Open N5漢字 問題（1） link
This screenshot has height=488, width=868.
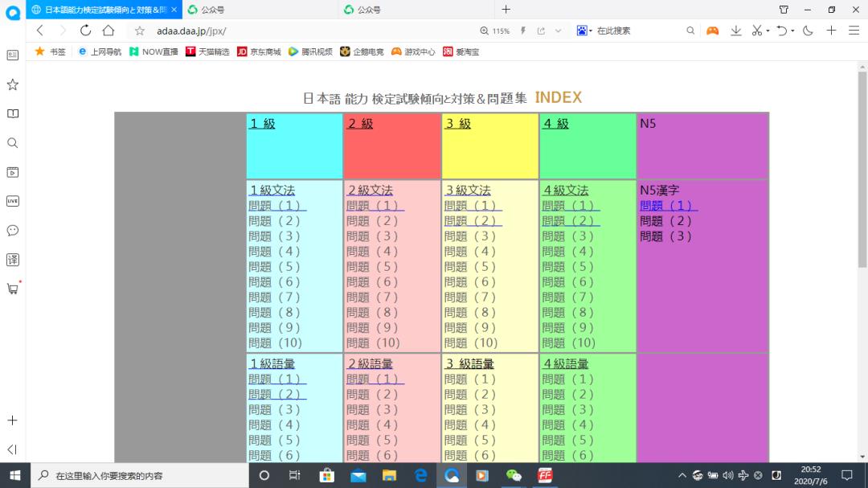point(667,205)
